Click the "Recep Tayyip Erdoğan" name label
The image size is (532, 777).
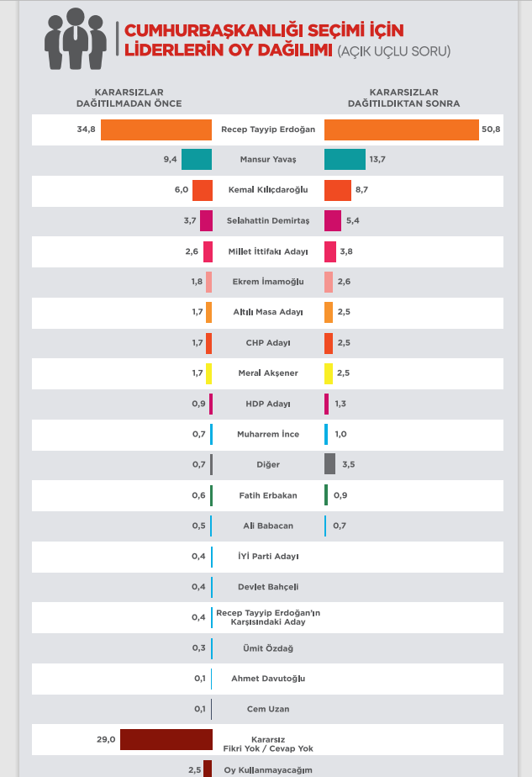(x=267, y=129)
